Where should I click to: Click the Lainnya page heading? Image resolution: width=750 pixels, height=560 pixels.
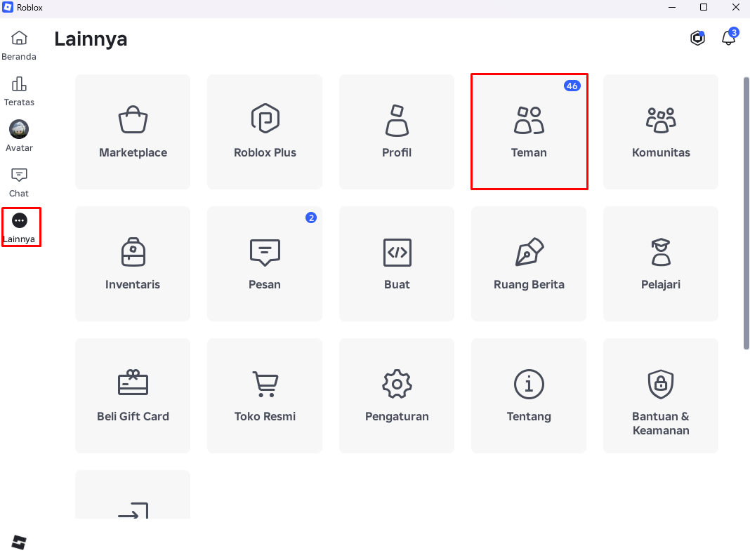(x=91, y=39)
